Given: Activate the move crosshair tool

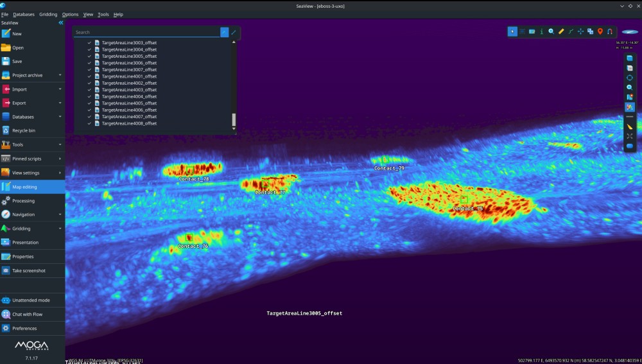Looking at the screenshot, I should tap(580, 31).
